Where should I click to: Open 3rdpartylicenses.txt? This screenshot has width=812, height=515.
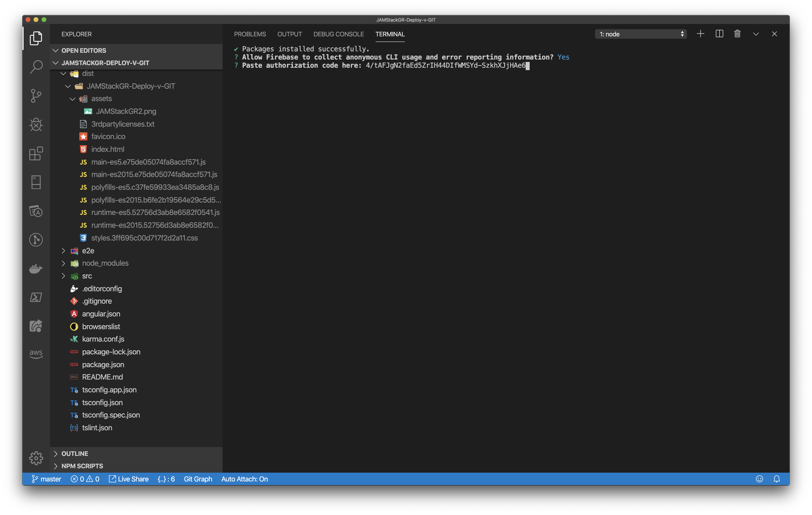pos(136,124)
